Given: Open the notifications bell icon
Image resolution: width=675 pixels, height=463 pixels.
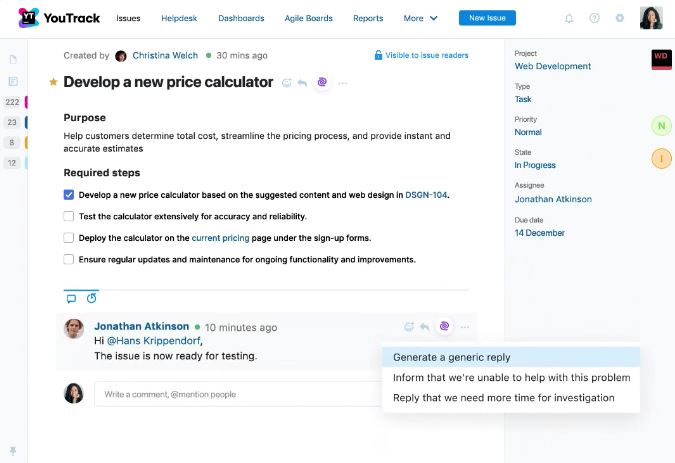Looking at the screenshot, I should click(x=569, y=18).
